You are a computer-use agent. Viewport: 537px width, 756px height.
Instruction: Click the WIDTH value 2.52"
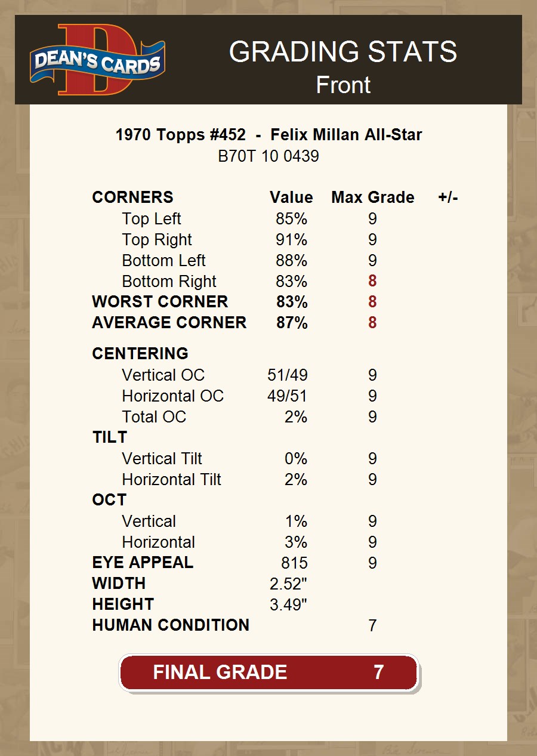288,584
